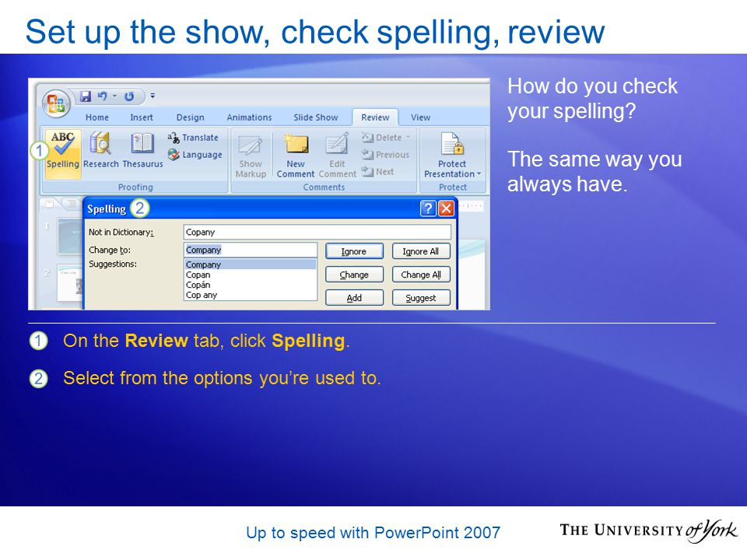
Task: Click the Ignore button
Action: click(354, 251)
